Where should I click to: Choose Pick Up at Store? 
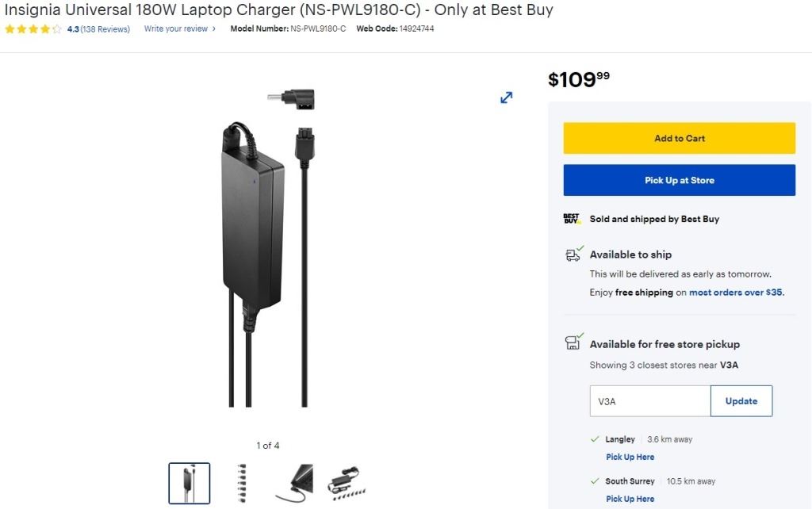click(x=680, y=180)
